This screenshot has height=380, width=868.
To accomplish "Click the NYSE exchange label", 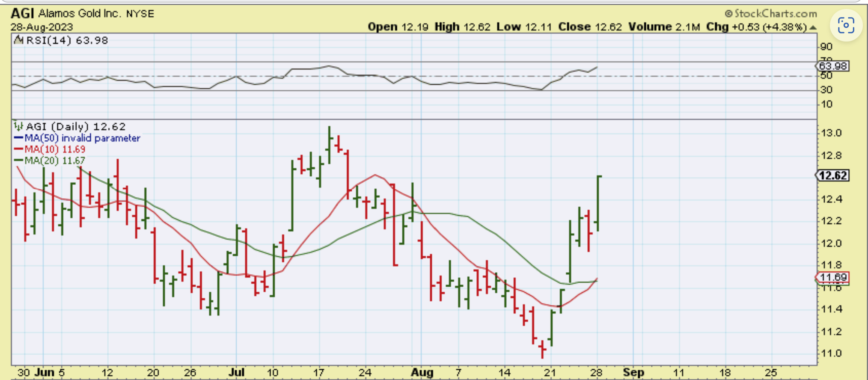I will tap(140, 14).
